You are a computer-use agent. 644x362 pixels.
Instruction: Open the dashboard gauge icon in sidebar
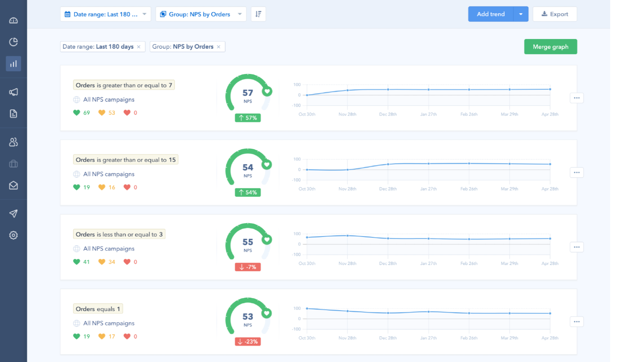(13, 21)
